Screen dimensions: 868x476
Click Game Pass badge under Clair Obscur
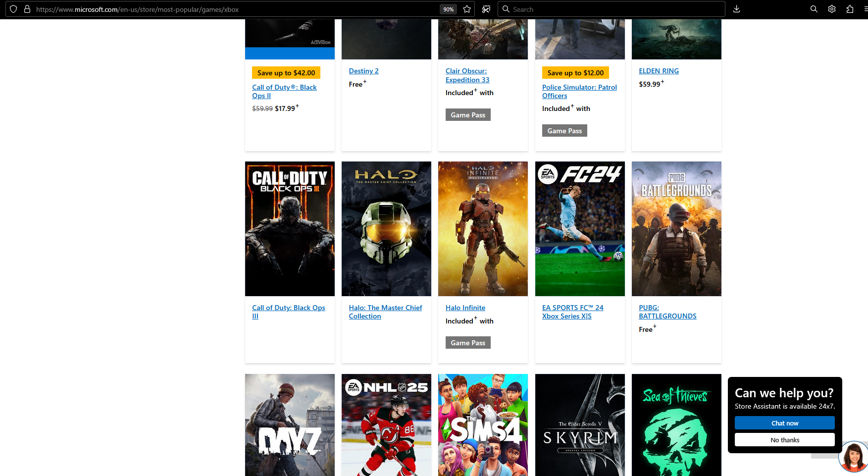pos(468,115)
